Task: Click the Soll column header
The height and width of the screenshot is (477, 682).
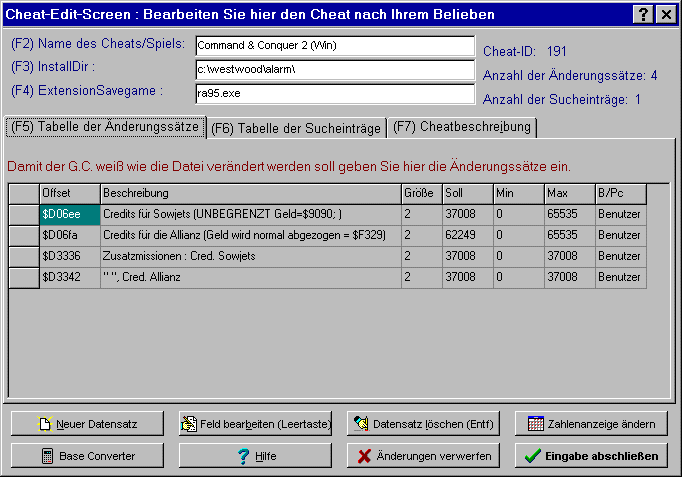Action: click(468, 193)
